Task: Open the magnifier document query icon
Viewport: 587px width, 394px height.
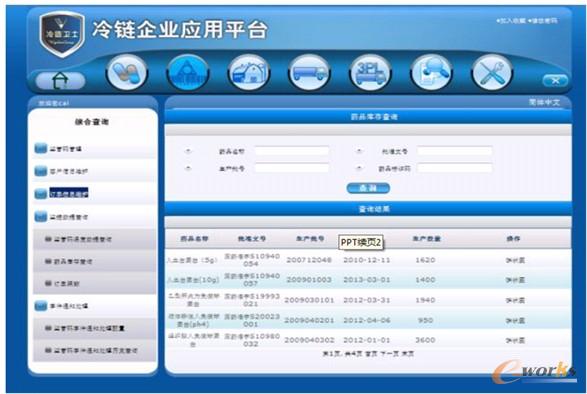Action: coord(431,72)
